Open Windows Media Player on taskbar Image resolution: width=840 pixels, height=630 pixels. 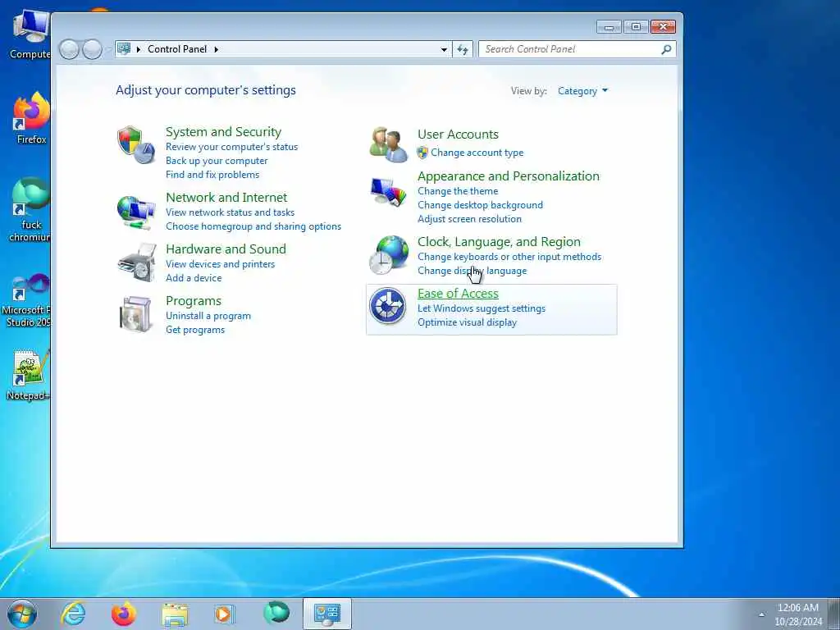(224, 614)
